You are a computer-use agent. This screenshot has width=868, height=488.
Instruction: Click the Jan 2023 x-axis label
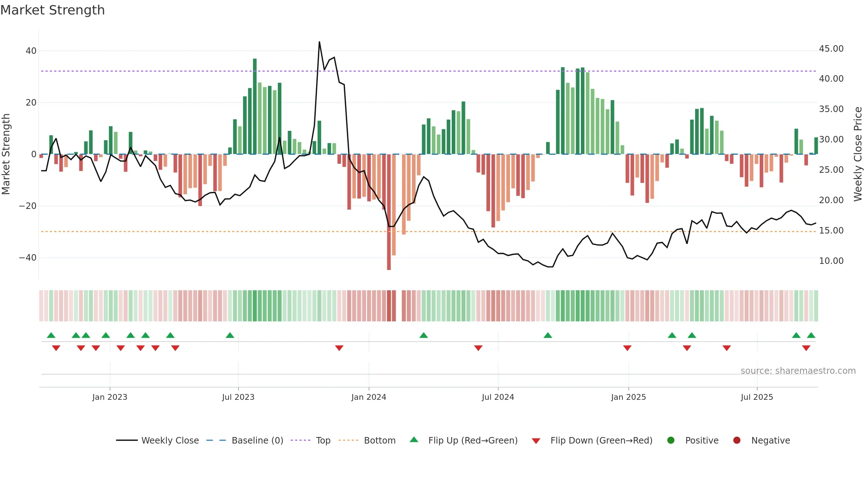[110, 397]
